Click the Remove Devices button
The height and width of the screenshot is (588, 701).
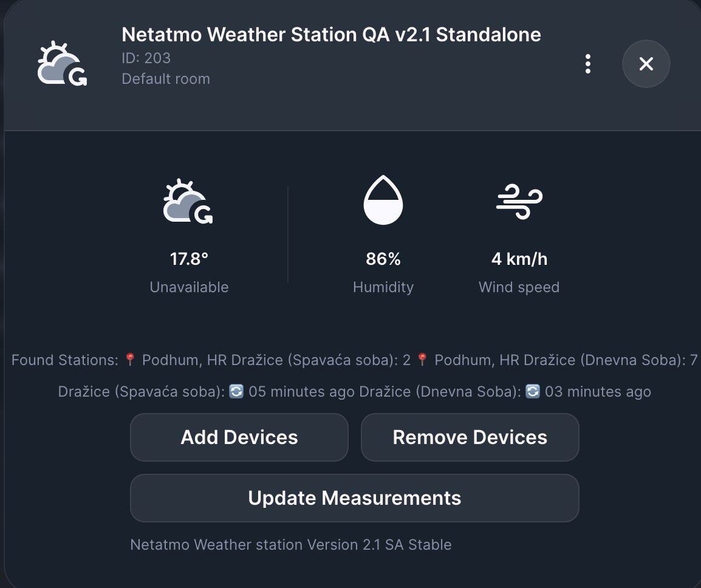(x=470, y=437)
